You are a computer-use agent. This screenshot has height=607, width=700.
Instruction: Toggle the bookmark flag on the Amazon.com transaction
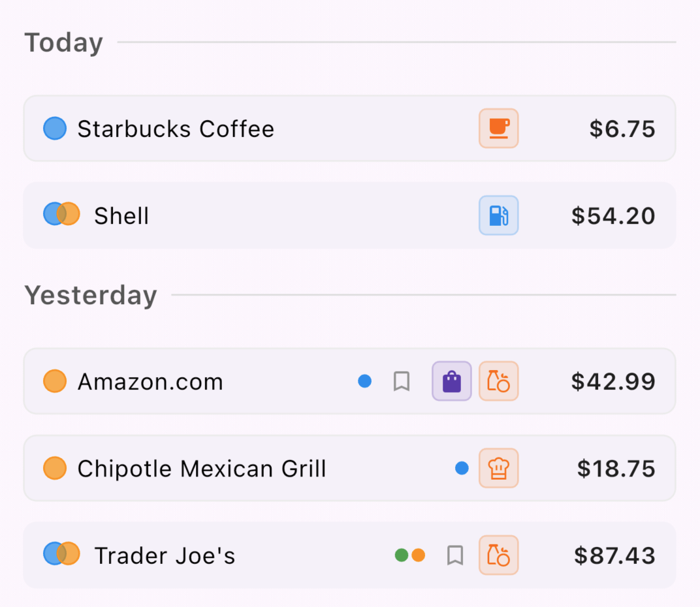(402, 381)
